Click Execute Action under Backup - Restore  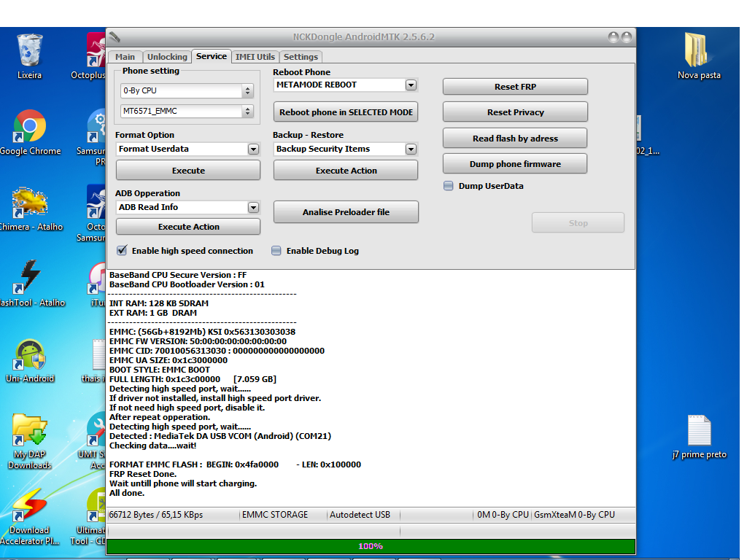click(346, 171)
